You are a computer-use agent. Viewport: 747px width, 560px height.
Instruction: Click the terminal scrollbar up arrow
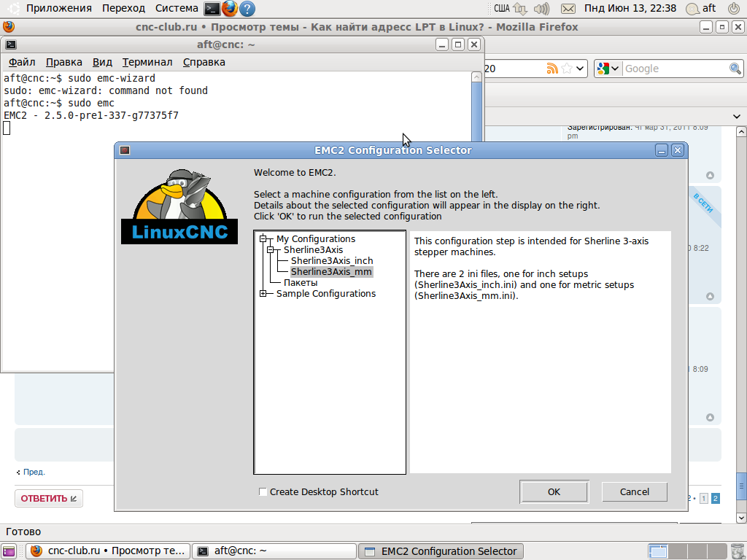click(477, 77)
